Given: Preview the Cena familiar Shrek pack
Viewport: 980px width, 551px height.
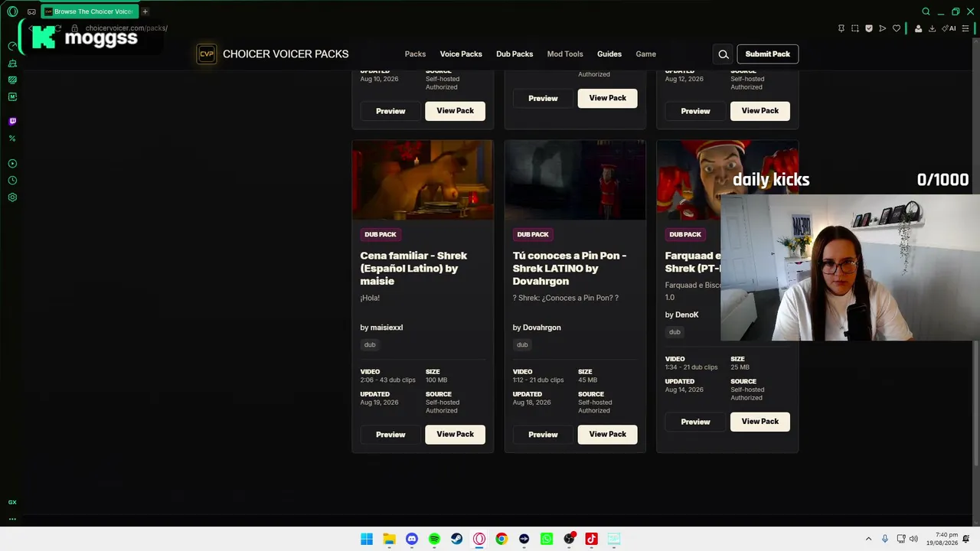Looking at the screenshot, I should pos(390,435).
